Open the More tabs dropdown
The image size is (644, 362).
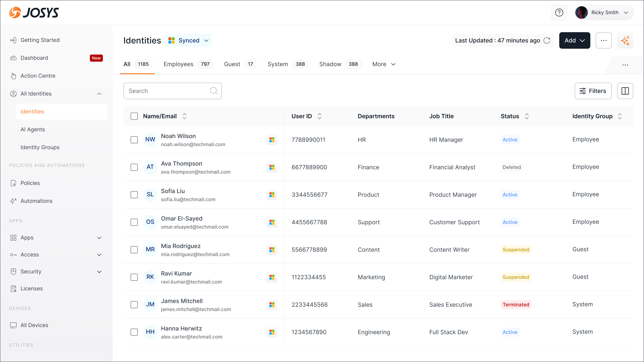point(384,64)
